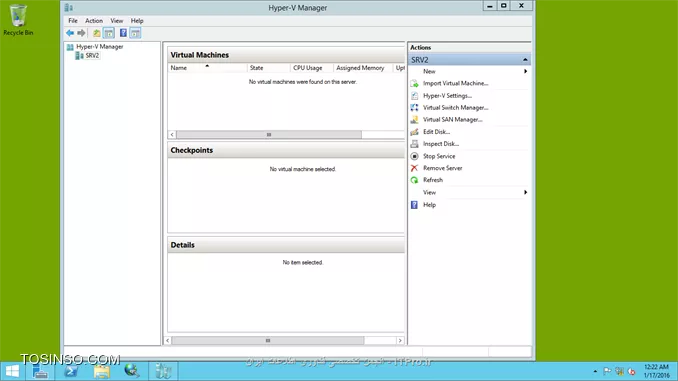Click Details pane bottom scrollbar thumb
The image size is (678, 381).
tap(268, 341)
